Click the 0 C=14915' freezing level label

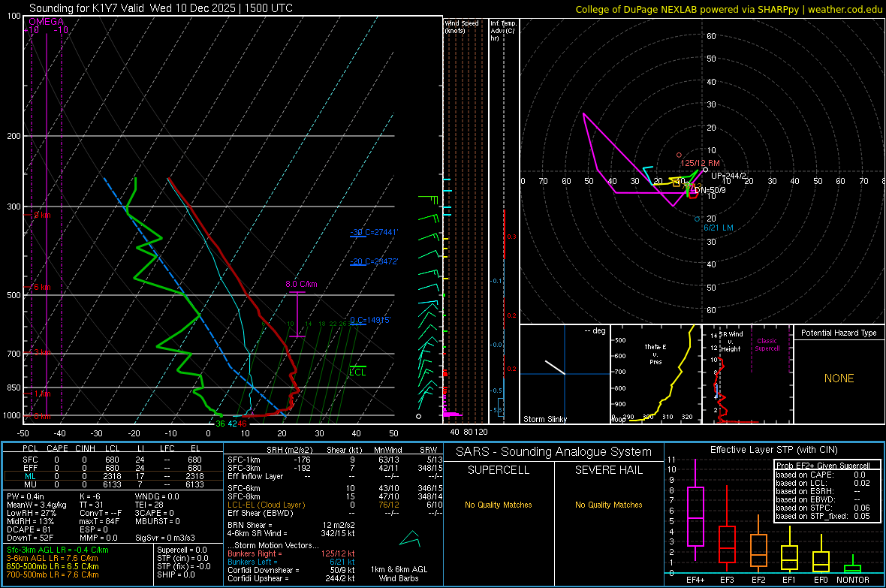(370, 320)
